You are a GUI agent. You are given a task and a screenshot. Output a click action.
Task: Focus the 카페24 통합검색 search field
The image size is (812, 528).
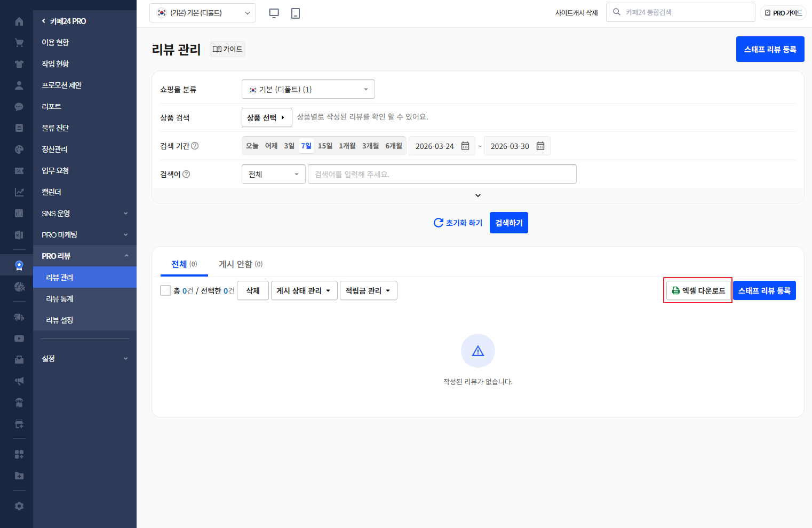click(x=681, y=12)
